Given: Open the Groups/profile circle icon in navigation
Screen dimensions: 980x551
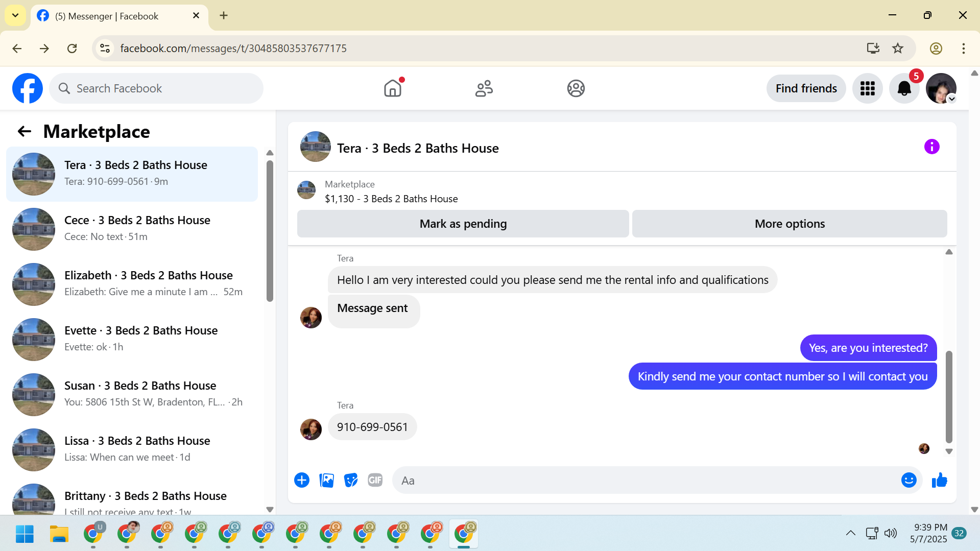Looking at the screenshot, I should click(576, 88).
